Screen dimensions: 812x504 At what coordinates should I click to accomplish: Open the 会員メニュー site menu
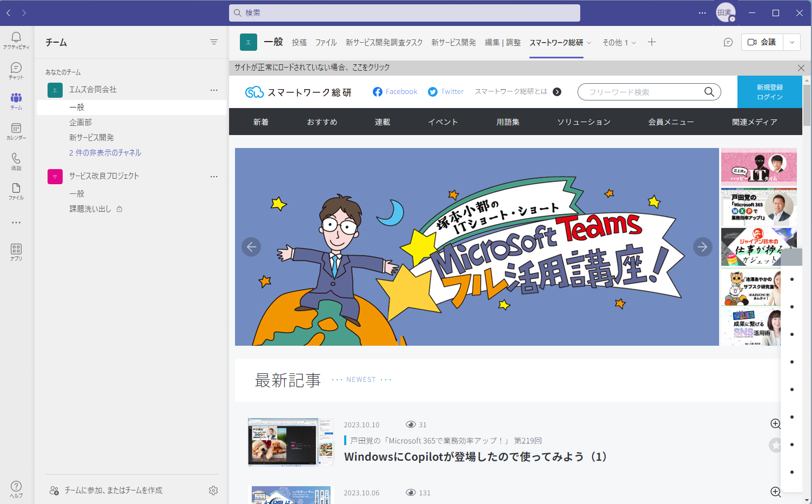[x=671, y=122]
